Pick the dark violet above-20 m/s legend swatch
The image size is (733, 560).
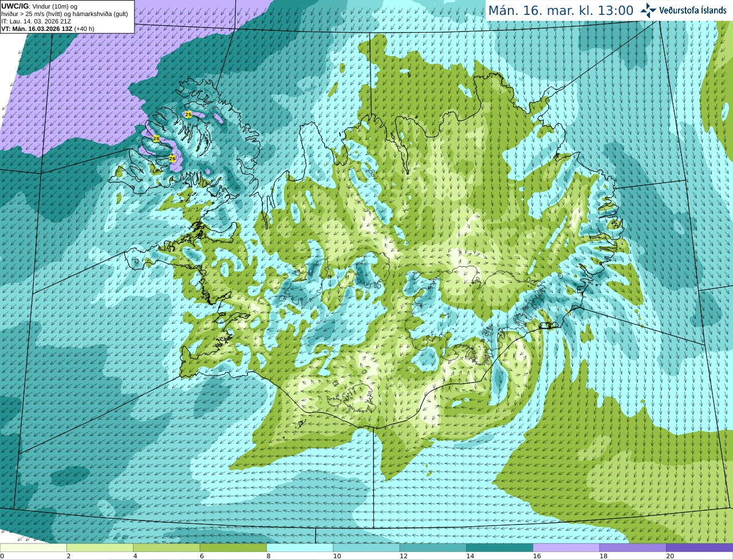(x=700, y=547)
